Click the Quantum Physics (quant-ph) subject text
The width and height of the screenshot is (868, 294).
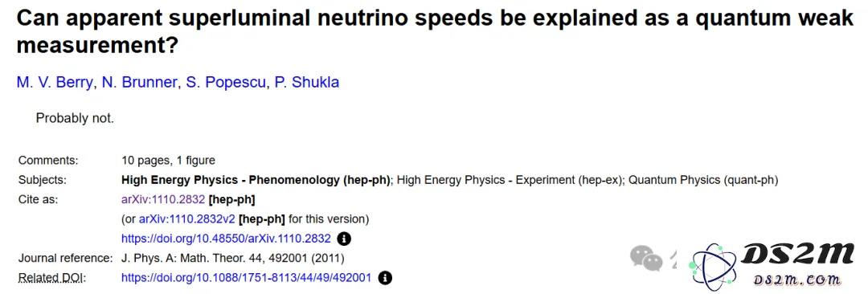point(703,180)
